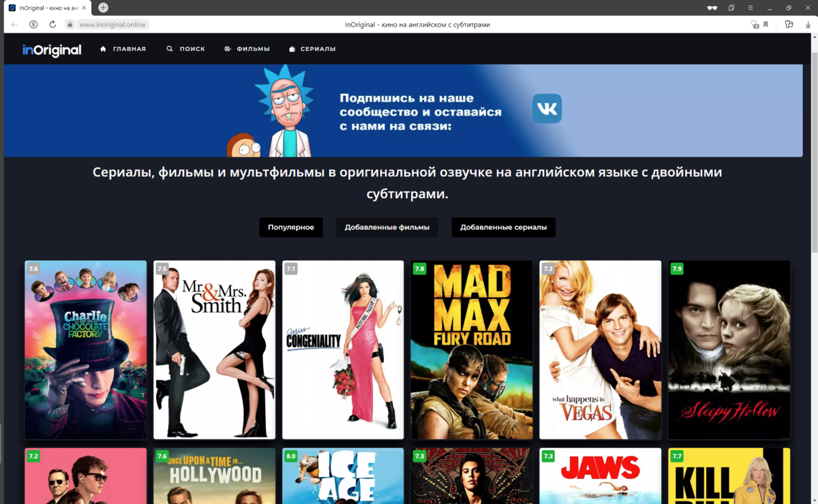818x504 pixels.
Task: Open the Kill Bill poster
Action: (729, 476)
